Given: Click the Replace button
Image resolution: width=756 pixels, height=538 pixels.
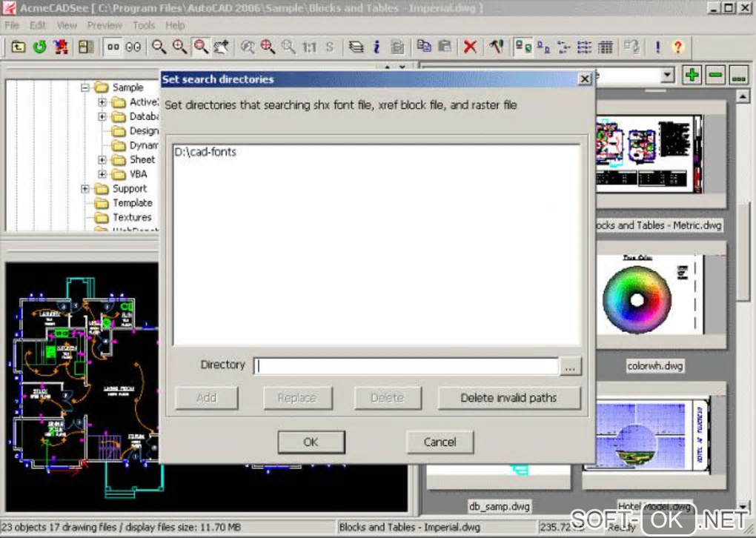Looking at the screenshot, I should coord(297,398).
